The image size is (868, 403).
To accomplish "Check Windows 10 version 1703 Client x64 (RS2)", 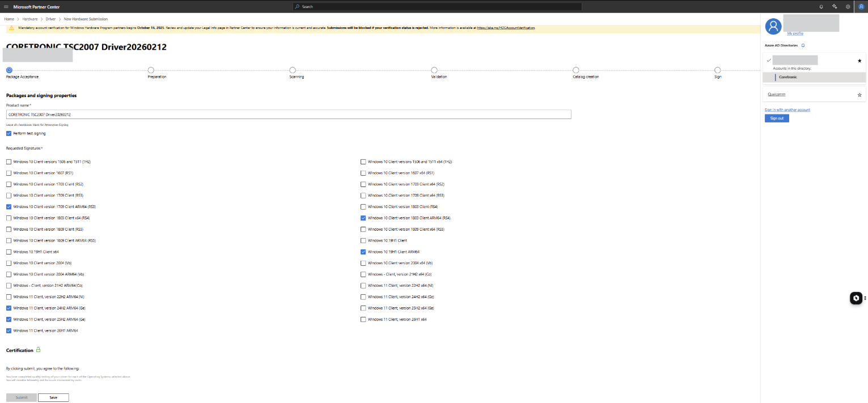I will pyautogui.click(x=363, y=184).
